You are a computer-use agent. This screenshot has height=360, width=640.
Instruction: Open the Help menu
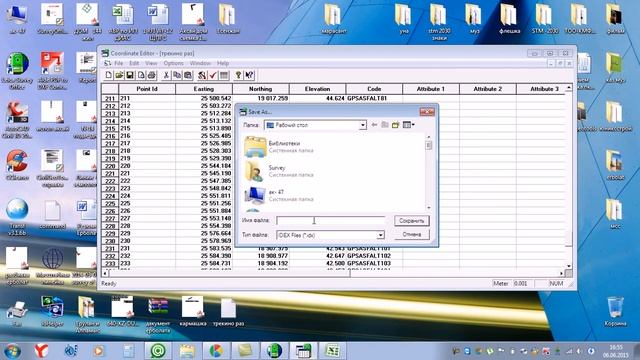tap(222, 63)
